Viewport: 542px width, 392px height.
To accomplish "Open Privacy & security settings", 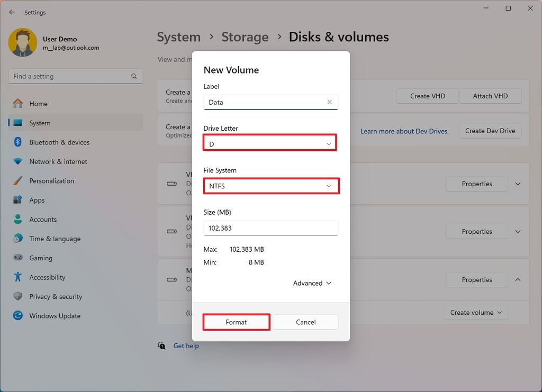I will point(55,296).
